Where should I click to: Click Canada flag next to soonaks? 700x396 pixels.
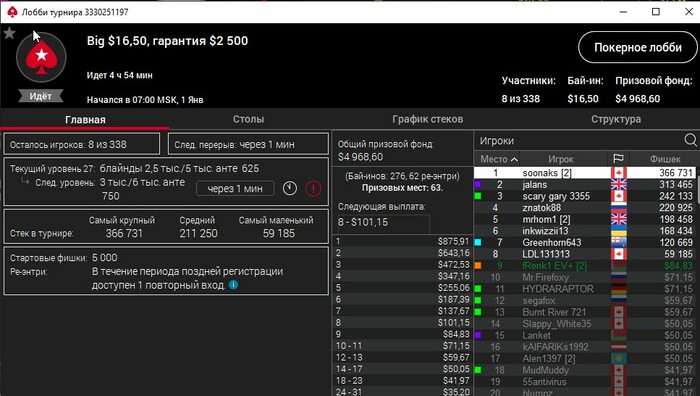coord(619,173)
